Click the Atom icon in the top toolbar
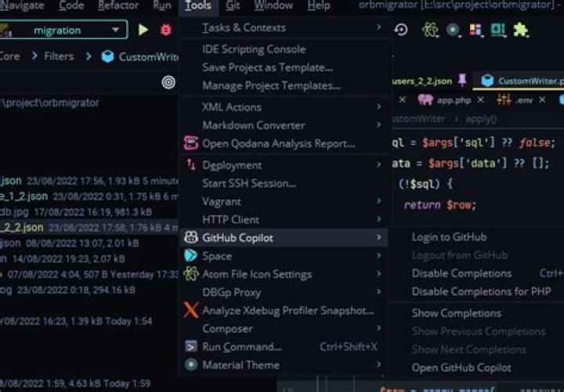The width and height of the screenshot is (564, 392). pyautogui.click(x=430, y=30)
